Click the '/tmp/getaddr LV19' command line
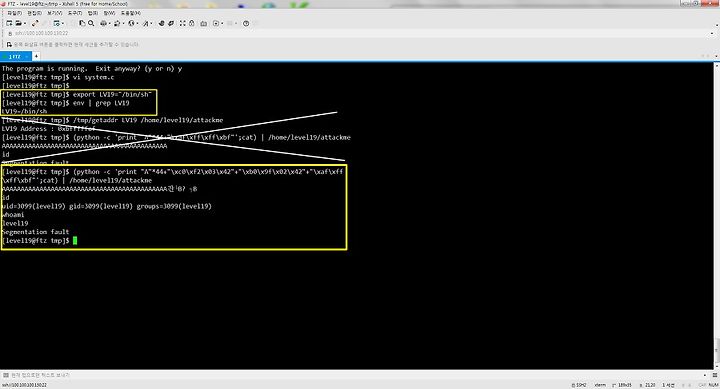The height and width of the screenshot is (389, 720). tap(112, 120)
